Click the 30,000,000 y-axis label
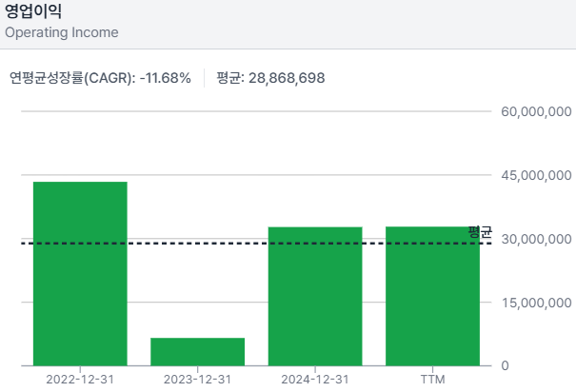This screenshot has width=576, height=392. click(x=536, y=239)
